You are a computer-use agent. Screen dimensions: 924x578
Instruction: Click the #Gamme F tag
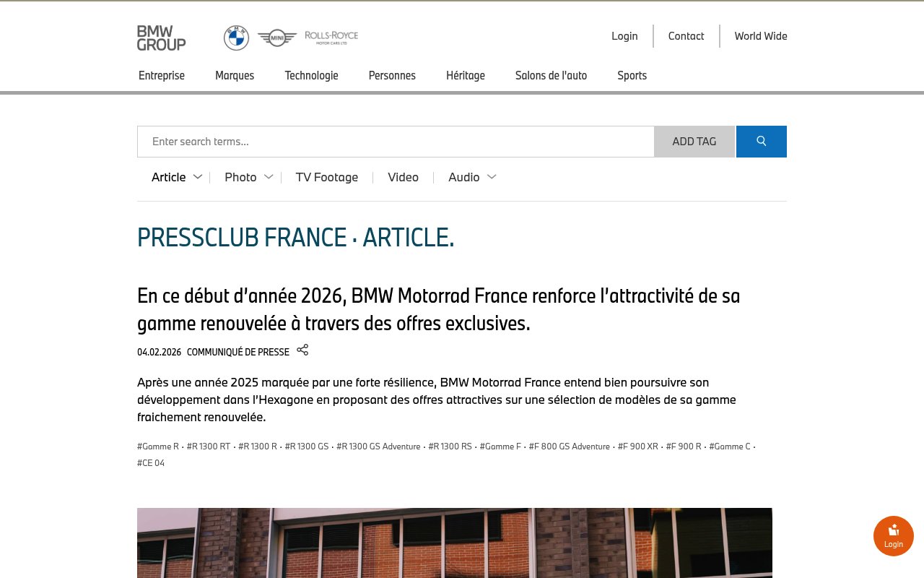click(500, 447)
